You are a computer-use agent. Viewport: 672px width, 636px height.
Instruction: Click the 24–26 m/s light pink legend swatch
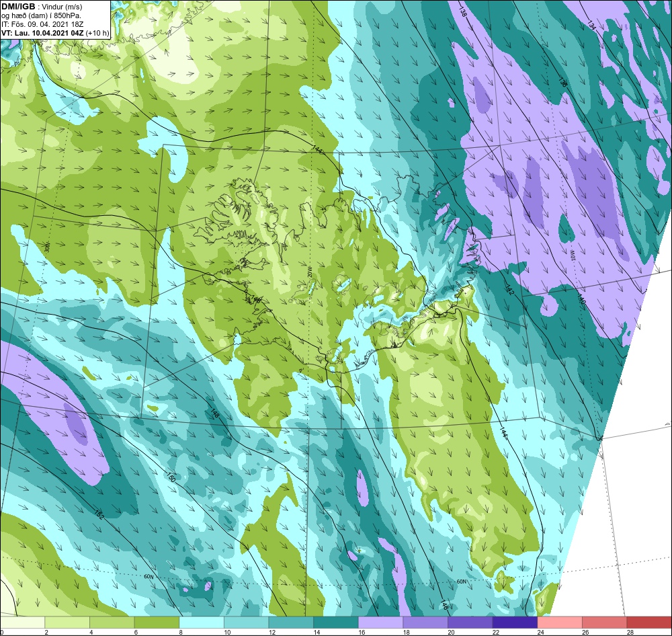tap(560, 623)
